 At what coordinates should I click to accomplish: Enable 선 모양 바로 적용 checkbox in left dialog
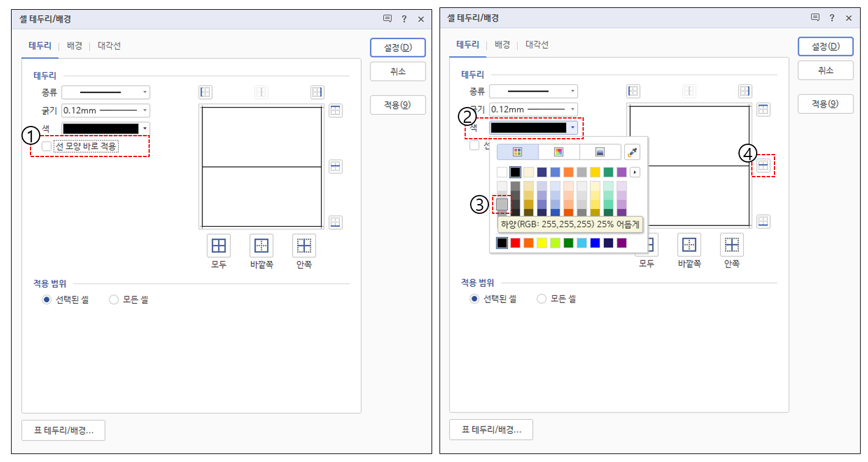click(x=46, y=146)
